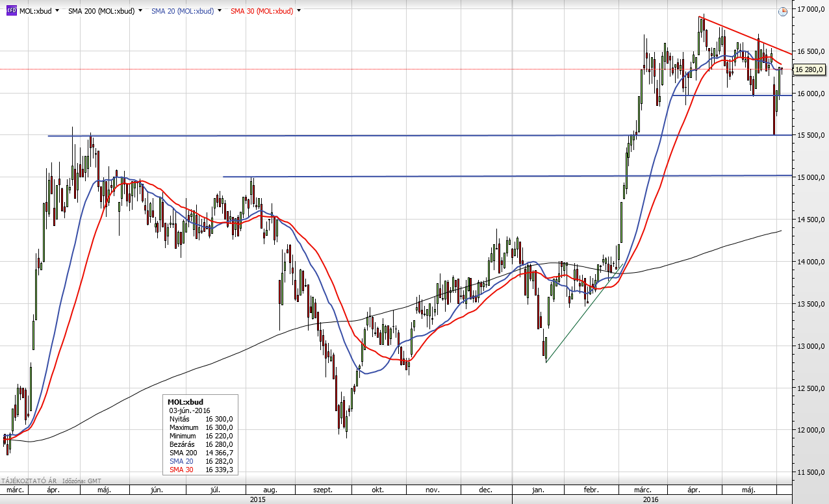Screen dimensions: 829x504
Task: Click the MOL:xbud symbol label
Action: pyautogui.click(x=35, y=11)
